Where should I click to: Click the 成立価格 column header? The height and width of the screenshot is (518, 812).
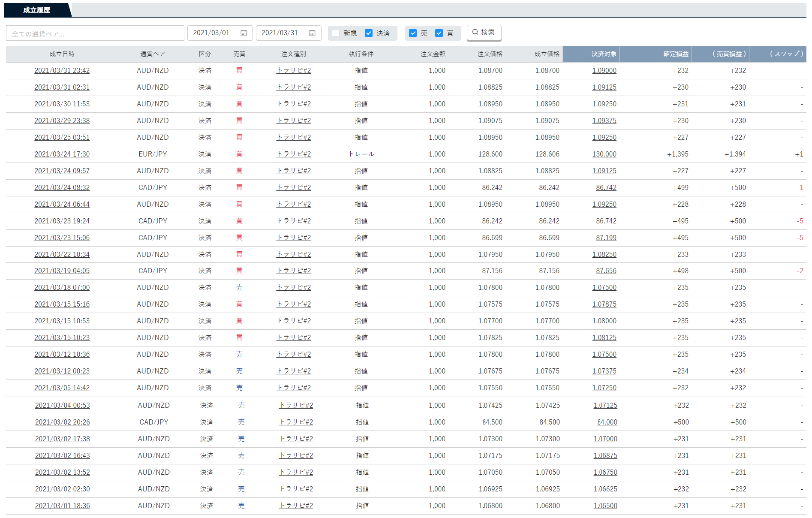[547, 54]
